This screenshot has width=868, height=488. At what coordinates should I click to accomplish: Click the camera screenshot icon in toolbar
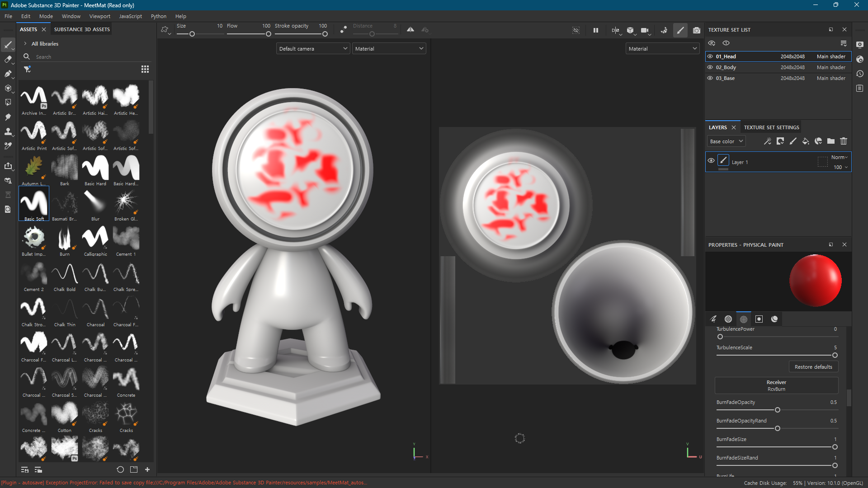click(697, 30)
